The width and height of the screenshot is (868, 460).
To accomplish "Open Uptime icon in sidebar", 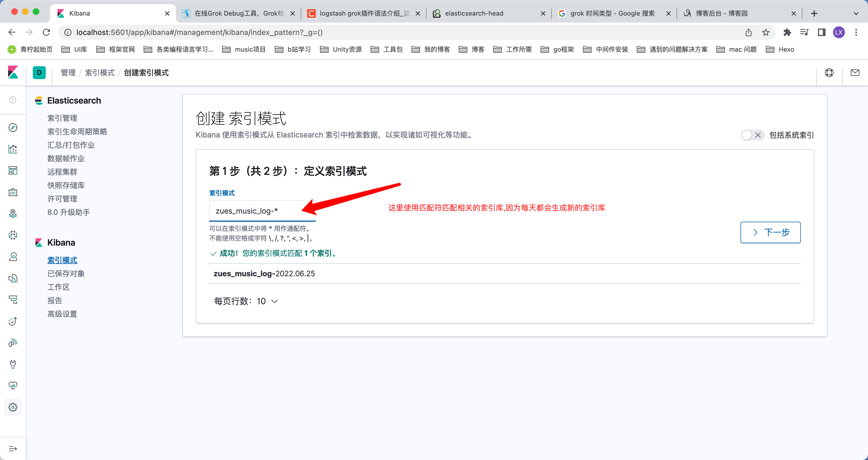I will point(13,321).
